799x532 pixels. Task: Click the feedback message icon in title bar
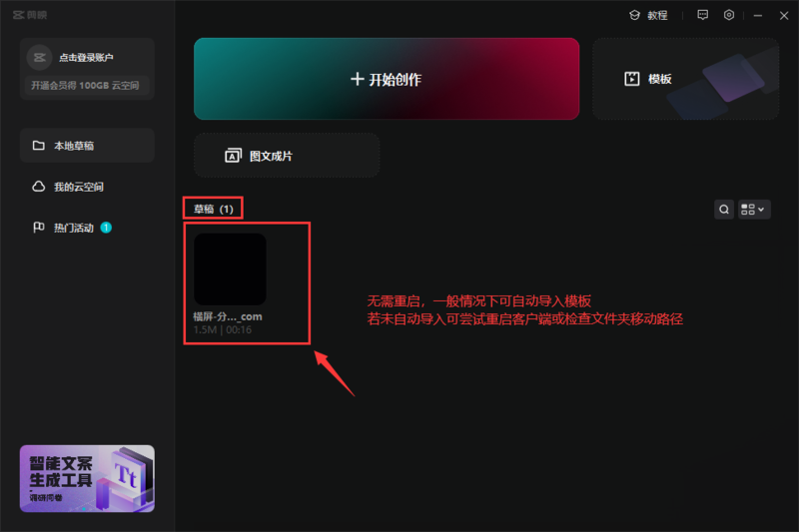tap(703, 15)
